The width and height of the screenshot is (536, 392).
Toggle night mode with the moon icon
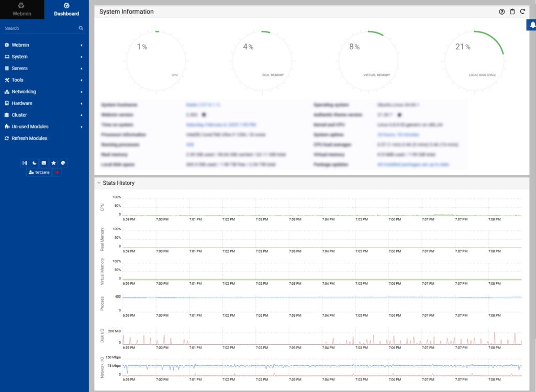coord(34,163)
